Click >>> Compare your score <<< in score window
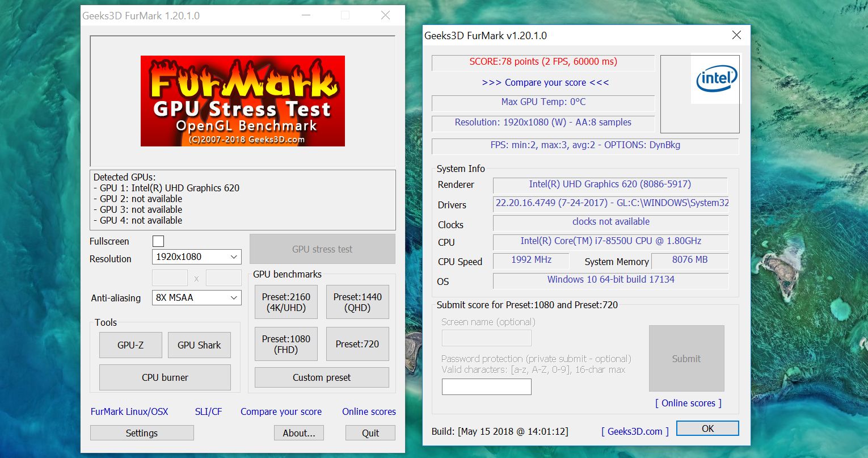The width and height of the screenshot is (868, 458). tap(545, 82)
